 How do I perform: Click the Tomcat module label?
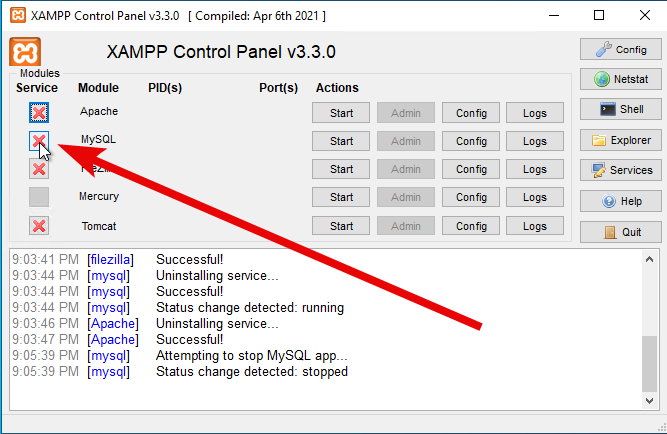click(x=99, y=226)
